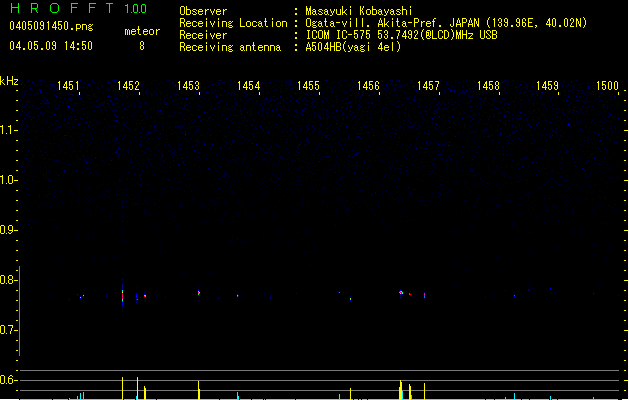Viewport: 629px width, 400px height.
Task: Click the 1451 time axis label
Action: pyautogui.click(x=68, y=86)
